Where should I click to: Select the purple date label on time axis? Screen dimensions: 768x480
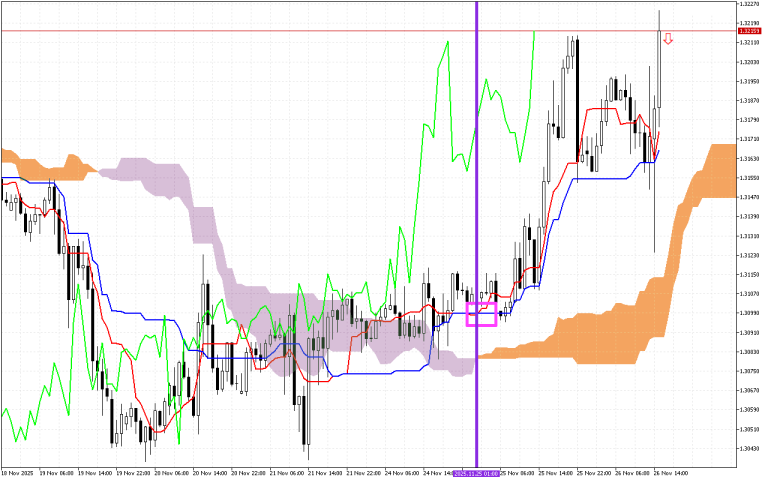click(476, 474)
